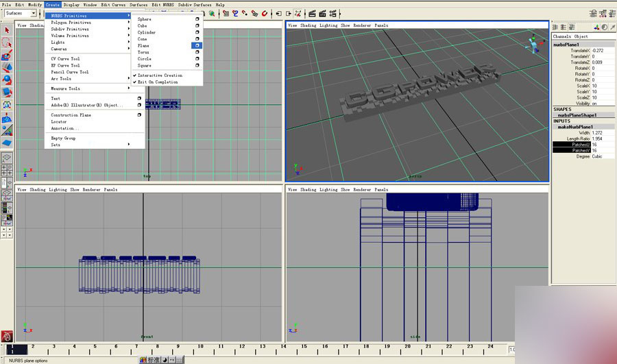Open Sphere options box in submenu

pos(197,19)
